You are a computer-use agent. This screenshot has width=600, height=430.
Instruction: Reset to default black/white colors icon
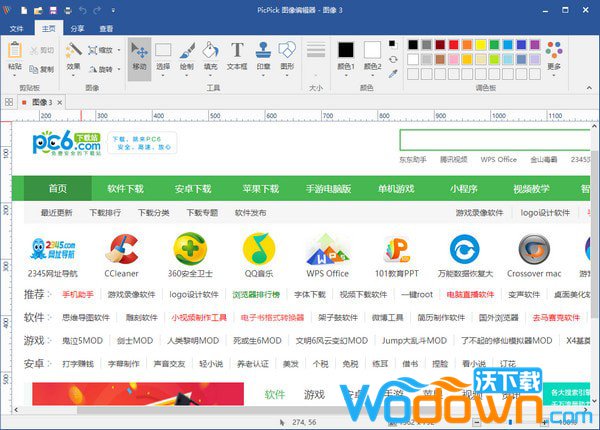[x=392, y=44]
